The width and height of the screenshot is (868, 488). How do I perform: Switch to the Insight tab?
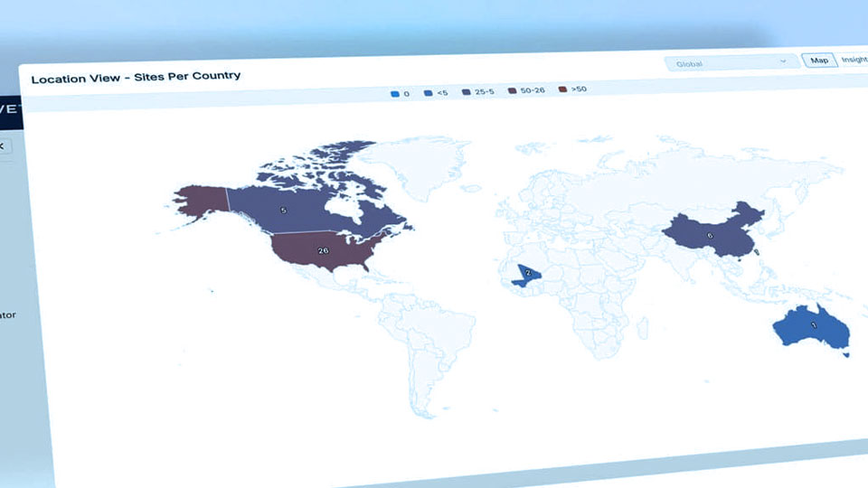coord(853,60)
